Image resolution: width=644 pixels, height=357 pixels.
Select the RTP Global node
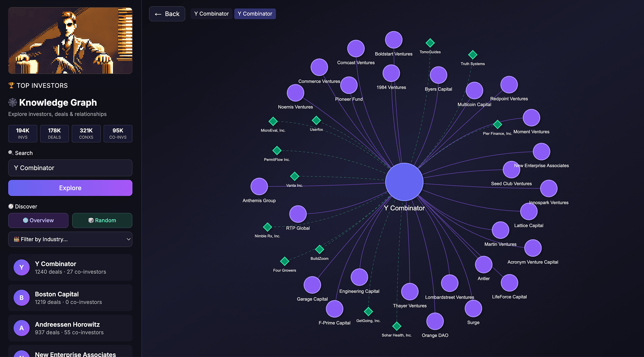point(298,214)
